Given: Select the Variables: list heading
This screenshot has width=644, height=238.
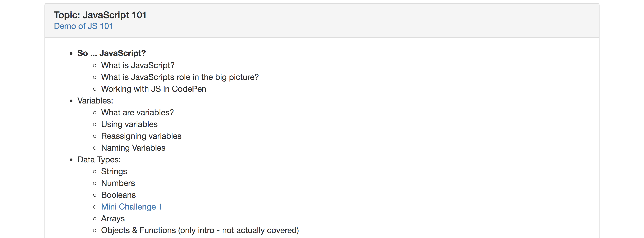Looking at the screenshot, I should click(x=95, y=101).
